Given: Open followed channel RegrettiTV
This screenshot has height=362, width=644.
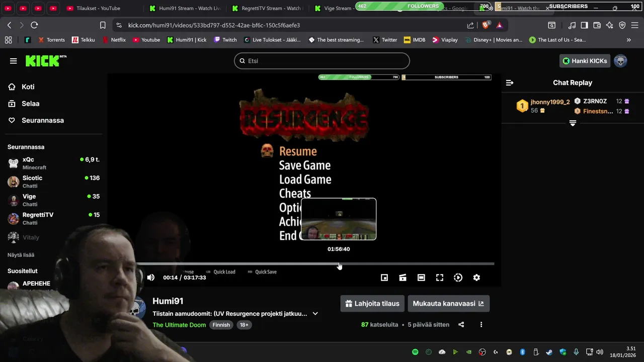Looking at the screenshot, I should pyautogui.click(x=54, y=218).
